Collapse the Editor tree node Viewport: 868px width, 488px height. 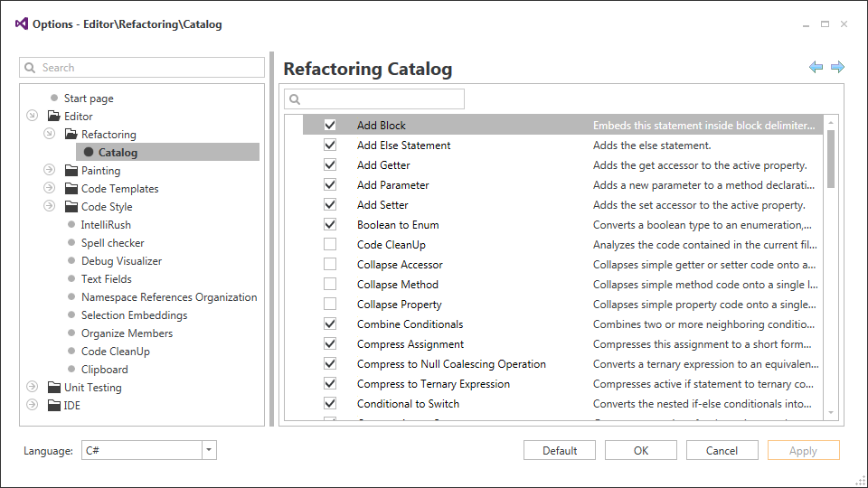pos(32,117)
